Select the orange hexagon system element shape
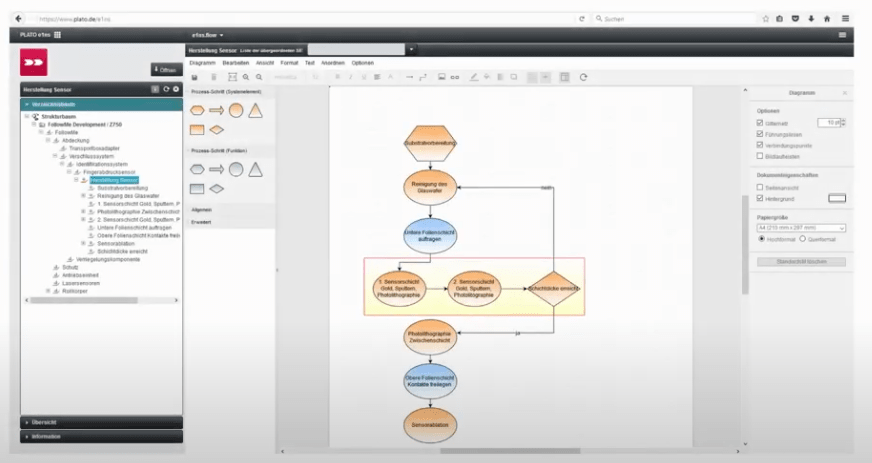Screen dimensions: 872x463 tap(197, 111)
